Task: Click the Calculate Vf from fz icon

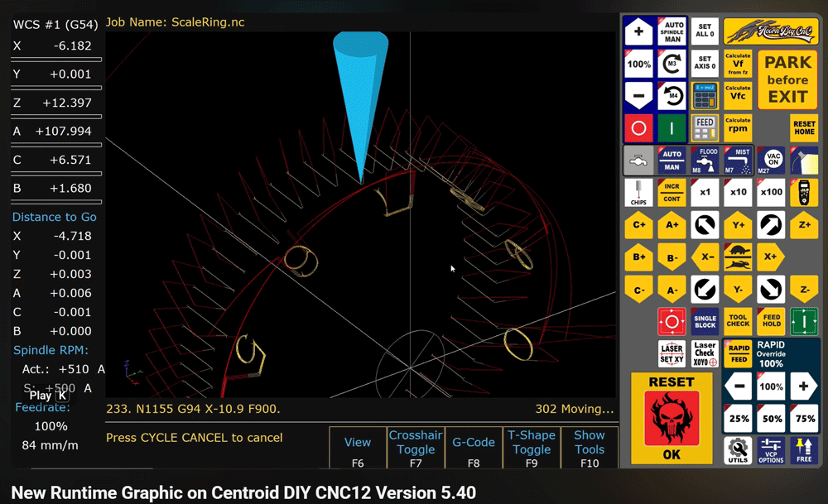Action: 738,63
